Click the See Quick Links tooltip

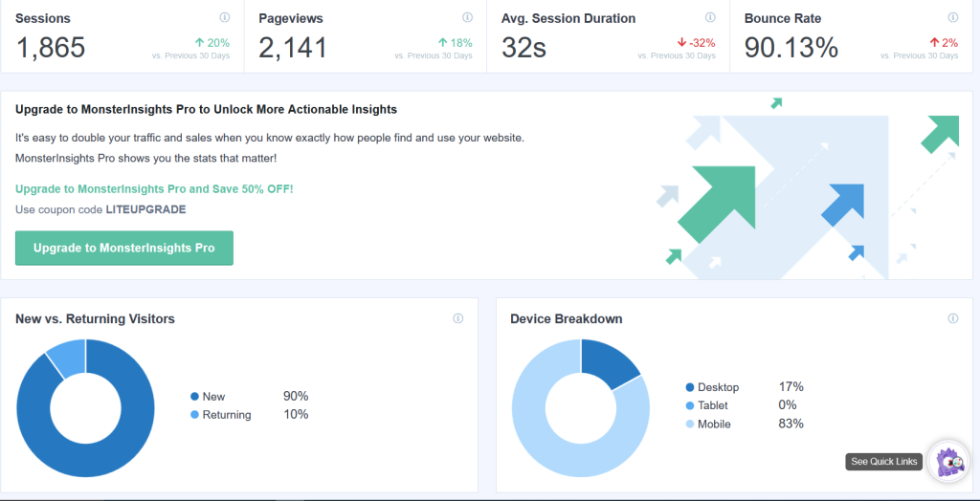click(884, 462)
